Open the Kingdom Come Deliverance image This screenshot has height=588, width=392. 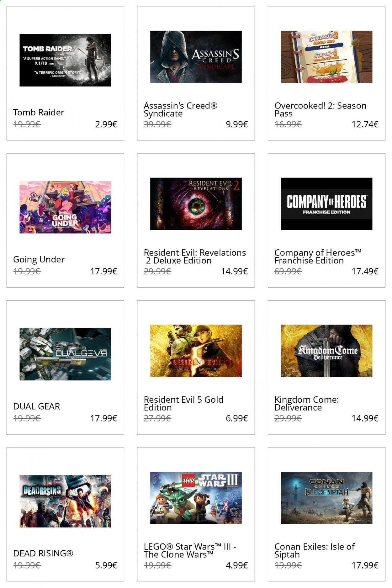pos(326,351)
